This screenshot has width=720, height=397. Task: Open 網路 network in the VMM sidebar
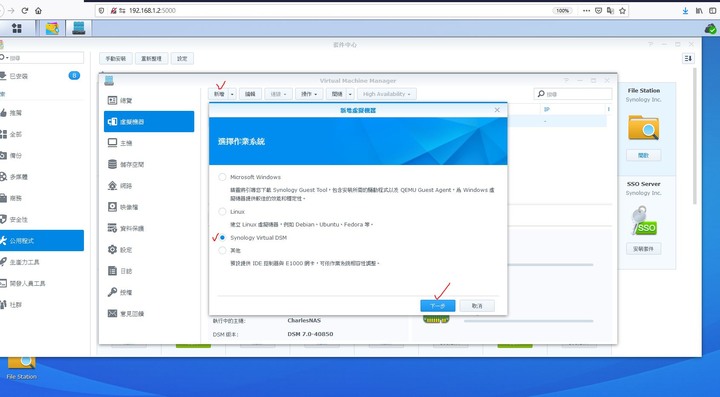(x=149, y=186)
